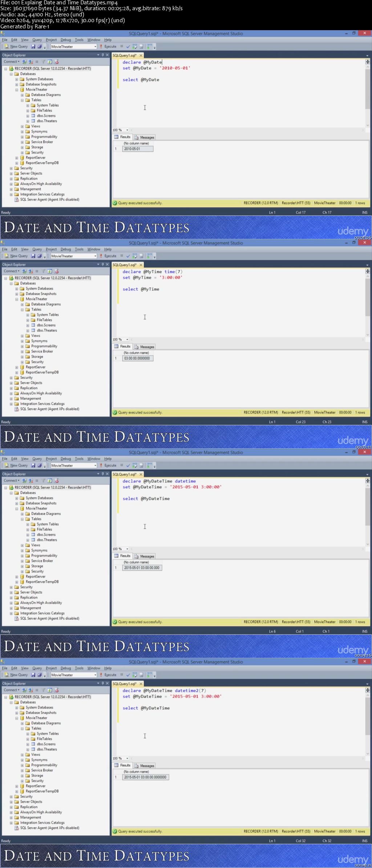Select result cell 2015-05-01 03:00:00.000
Screen dimensions: 372x868
(142, 568)
